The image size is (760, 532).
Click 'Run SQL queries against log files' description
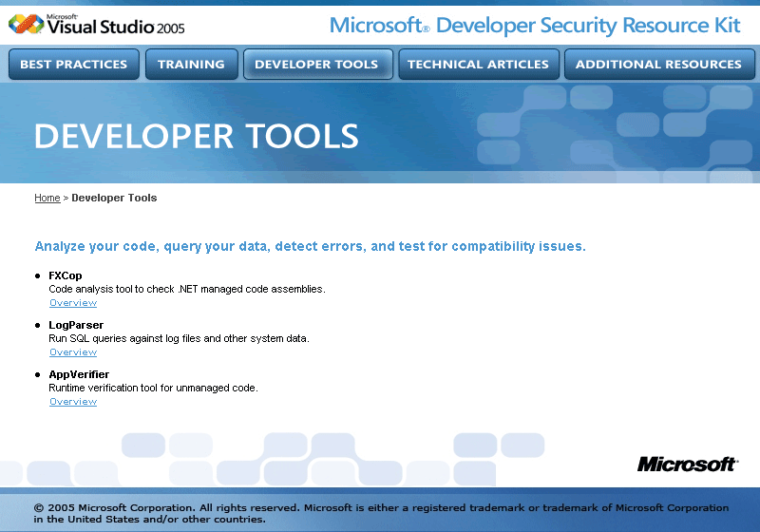(179, 339)
